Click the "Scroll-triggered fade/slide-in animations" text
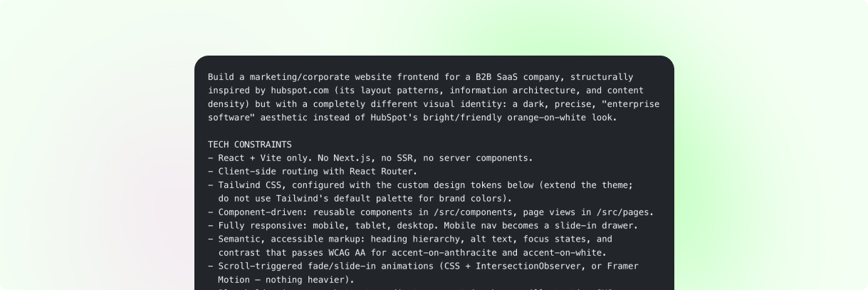Screen dimensions: 868x290 point(325,266)
